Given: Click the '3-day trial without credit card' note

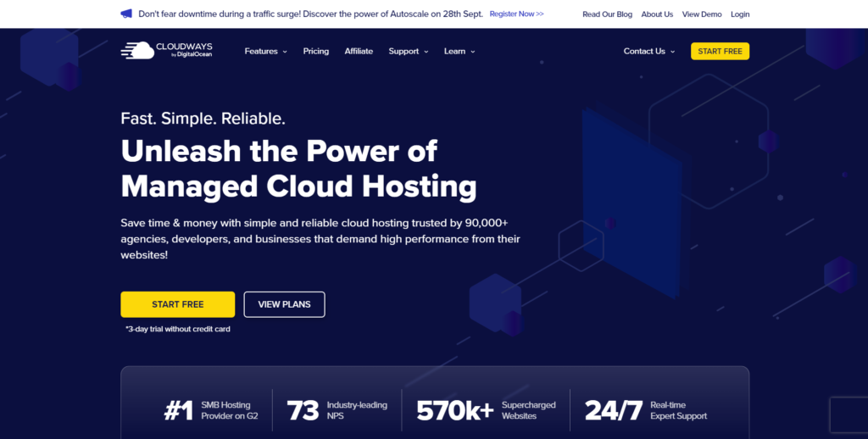Looking at the screenshot, I should pyautogui.click(x=178, y=329).
